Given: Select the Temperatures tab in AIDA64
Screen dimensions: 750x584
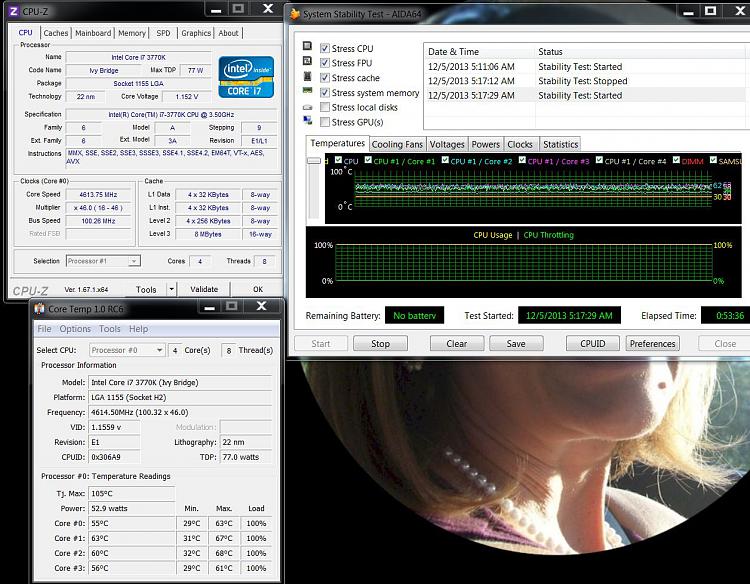Looking at the screenshot, I should click(337, 143).
